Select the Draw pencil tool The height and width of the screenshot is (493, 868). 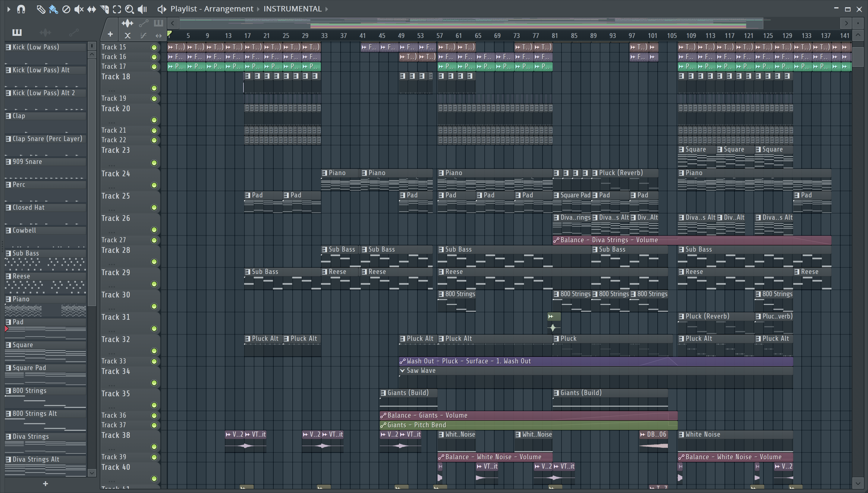click(x=41, y=9)
